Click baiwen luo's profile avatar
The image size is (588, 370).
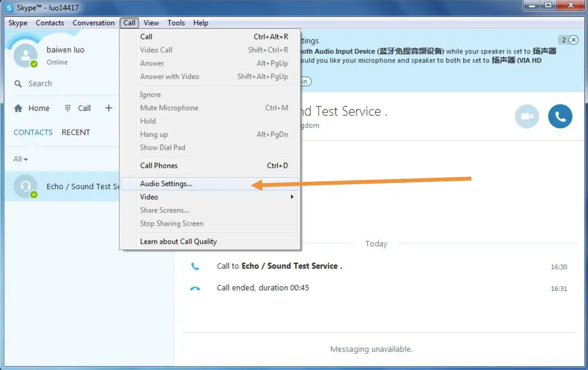(25, 55)
